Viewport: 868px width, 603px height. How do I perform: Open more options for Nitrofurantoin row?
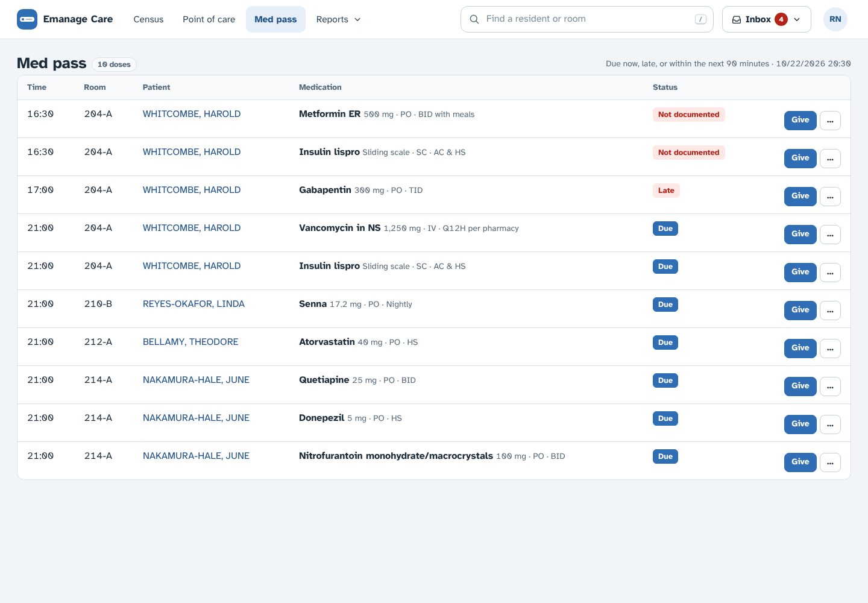point(830,463)
